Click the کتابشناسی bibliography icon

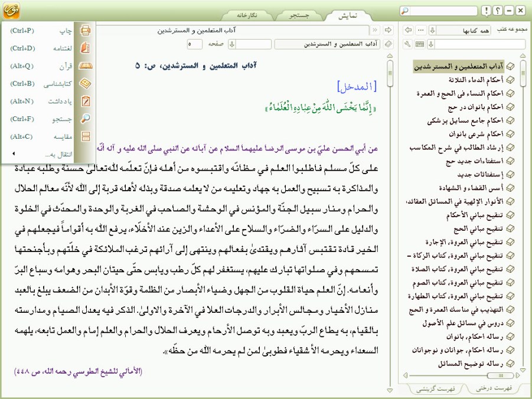coord(85,83)
